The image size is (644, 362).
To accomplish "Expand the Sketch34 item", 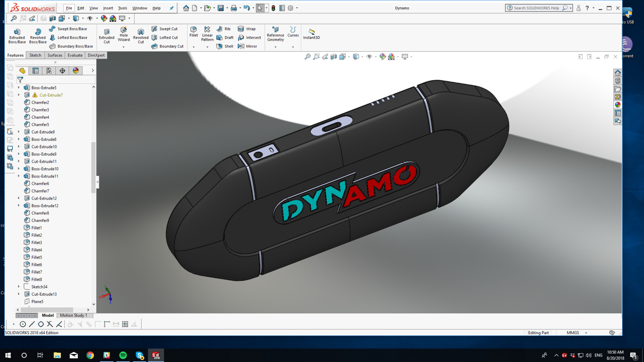I will click(19, 287).
